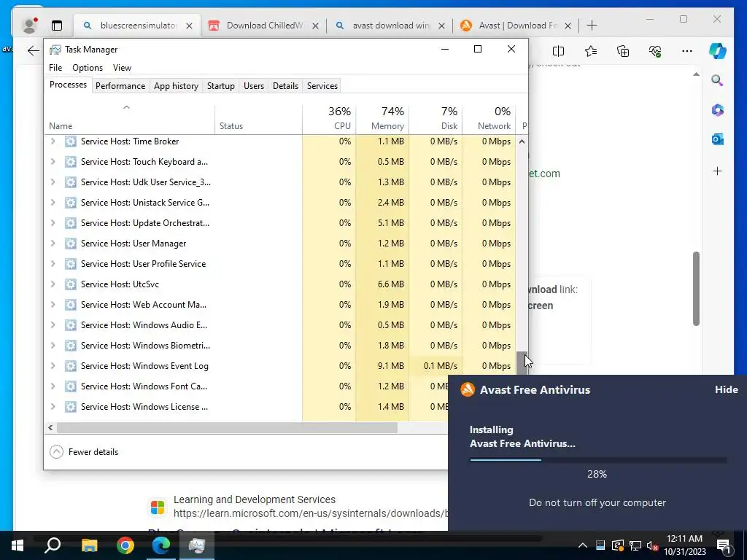Close the bluescreensimulator tab
Image resolution: width=747 pixels, height=560 pixels.
pyautogui.click(x=189, y=26)
